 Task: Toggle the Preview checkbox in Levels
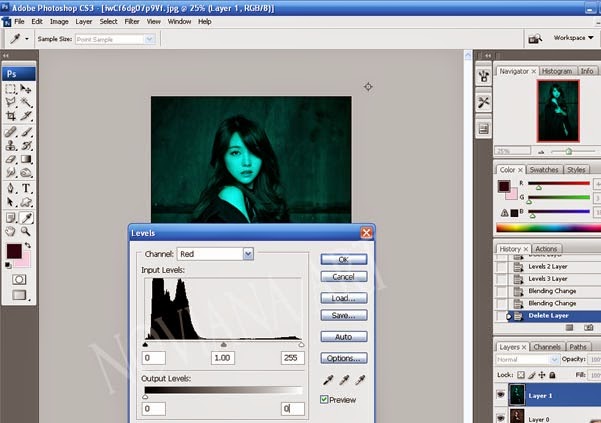(x=324, y=400)
